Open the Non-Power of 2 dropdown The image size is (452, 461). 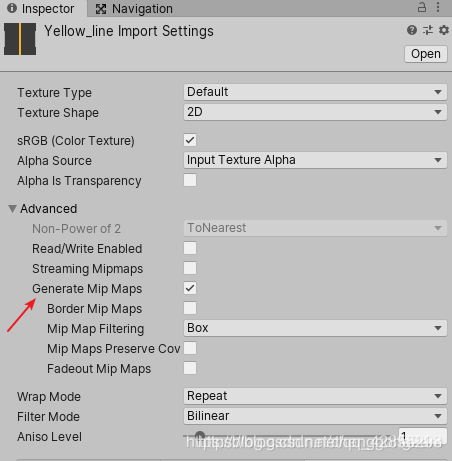(315, 228)
